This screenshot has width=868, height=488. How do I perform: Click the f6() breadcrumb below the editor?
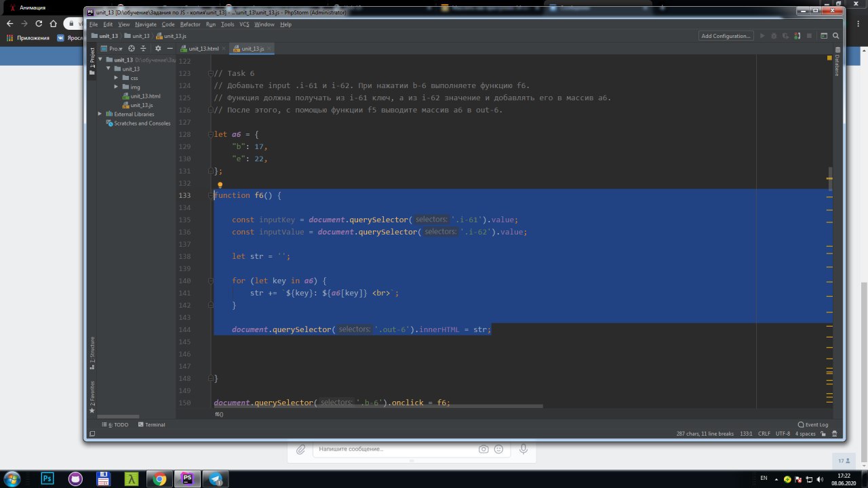pos(219,414)
